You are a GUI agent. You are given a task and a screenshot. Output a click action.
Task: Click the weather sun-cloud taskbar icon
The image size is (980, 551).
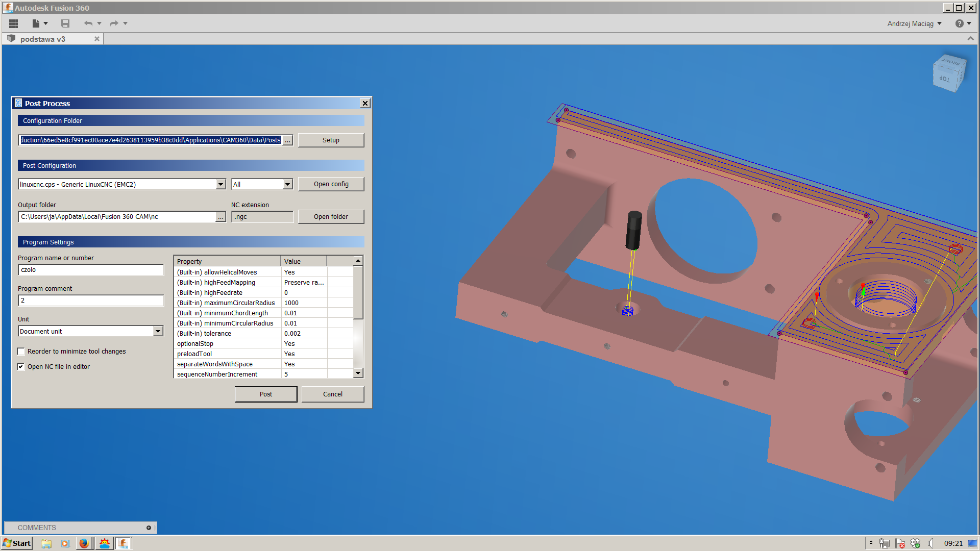coord(104,543)
